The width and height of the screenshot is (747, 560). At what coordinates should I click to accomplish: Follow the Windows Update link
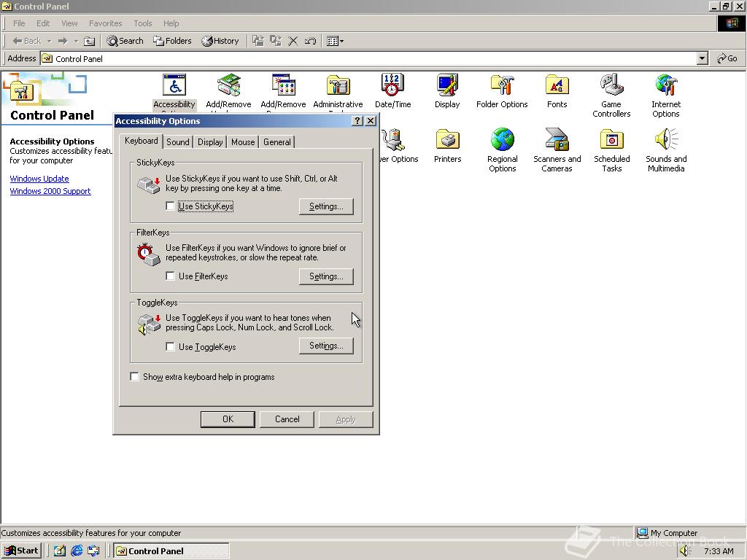pyautogui.click(x=39, y=179)
